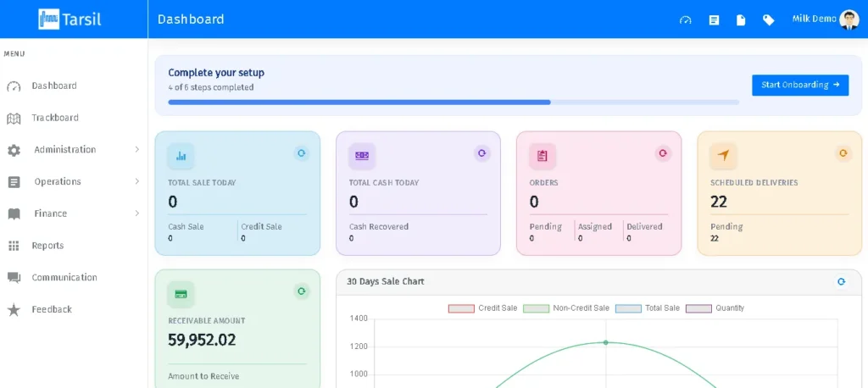Click the bar chart icon on Total Sale card
The image size is (868, 388).
coord(181,156)
